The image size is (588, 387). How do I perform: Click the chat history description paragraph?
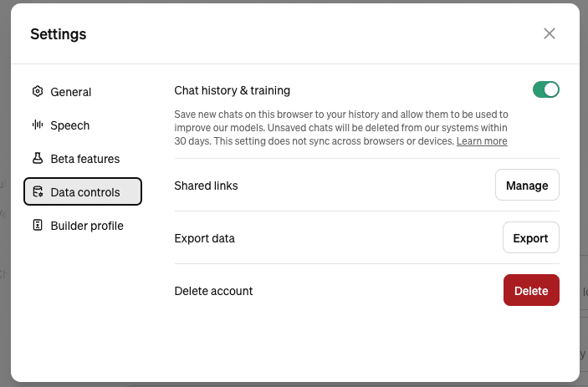click(x=341, y=128)
